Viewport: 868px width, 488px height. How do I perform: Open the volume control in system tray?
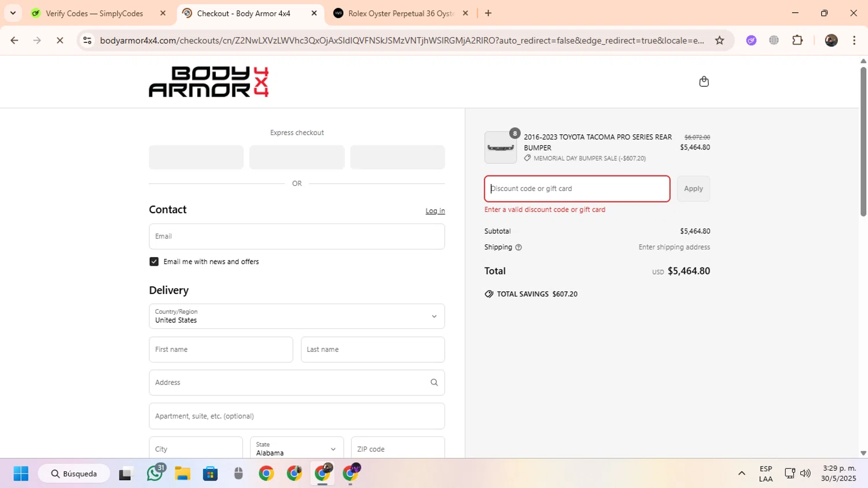pos(805,474)
